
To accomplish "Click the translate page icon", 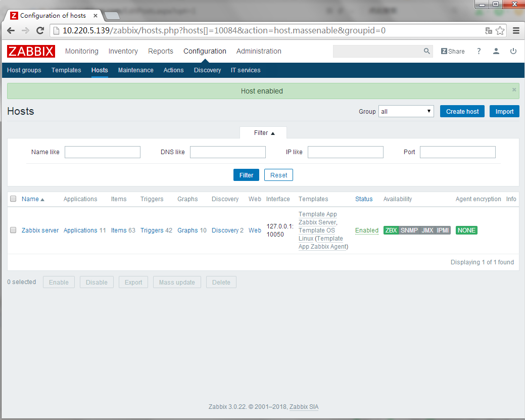I will pyautogui.click(x=489, y=30).
